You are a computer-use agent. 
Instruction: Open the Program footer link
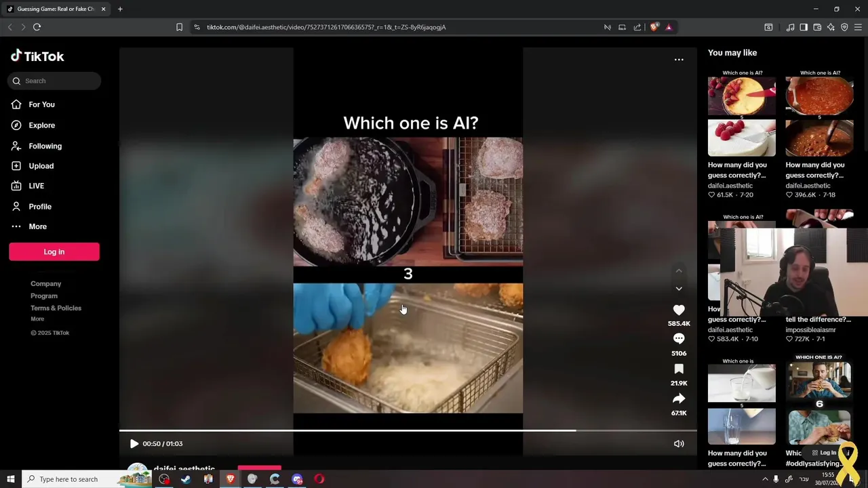coord(44,296)
